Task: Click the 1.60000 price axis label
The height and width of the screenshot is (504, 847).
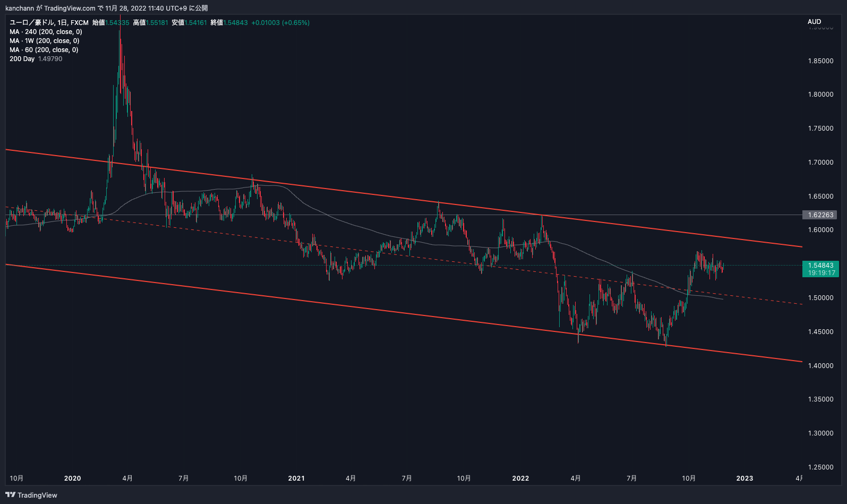Action: tap(820, 230)
